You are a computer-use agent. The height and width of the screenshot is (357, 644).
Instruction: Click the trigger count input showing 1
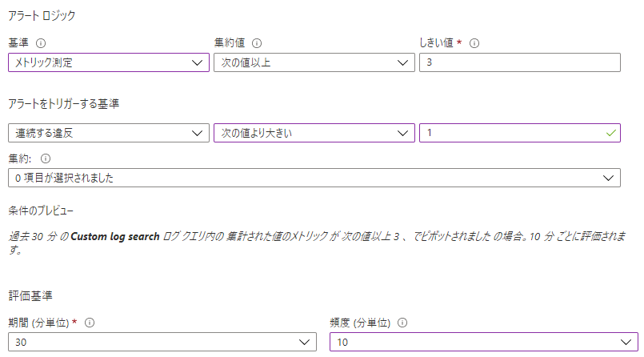click(520, 133)
